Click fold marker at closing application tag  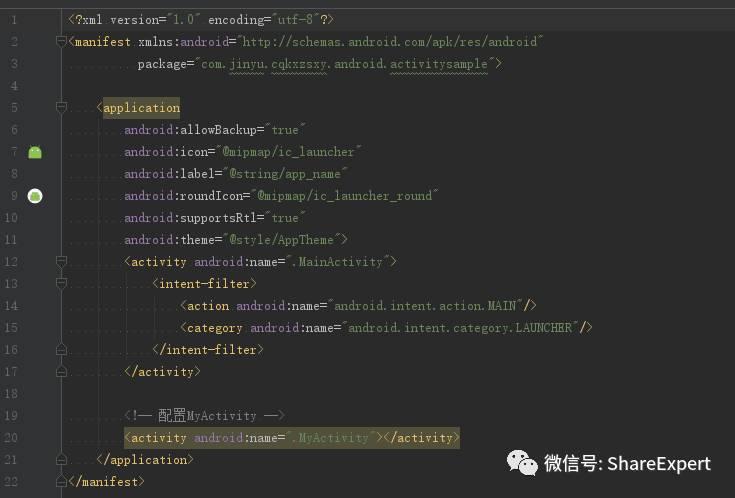tap(62, 460)
